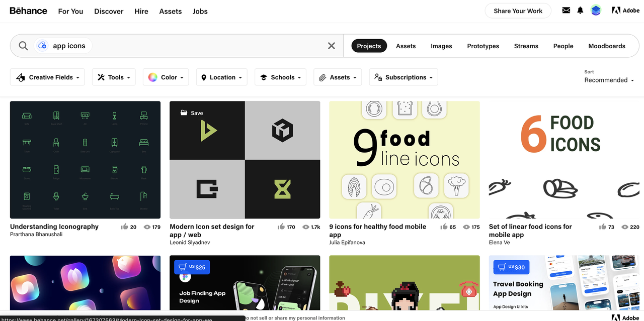The width and height of the screenshot is (644, 321).
Task: Click views eye icon for linear food icons
Action: click(x=624, y=227)
